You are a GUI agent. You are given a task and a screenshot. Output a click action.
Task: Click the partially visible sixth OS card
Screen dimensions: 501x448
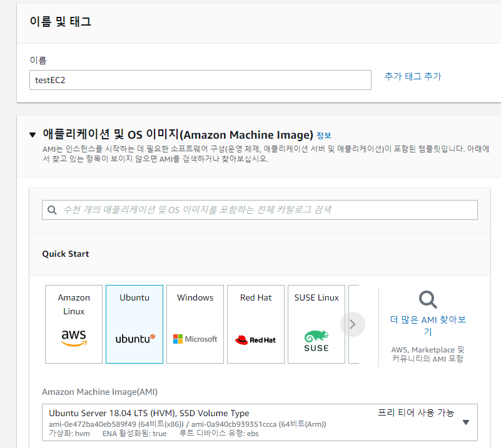tap(354, 324)
